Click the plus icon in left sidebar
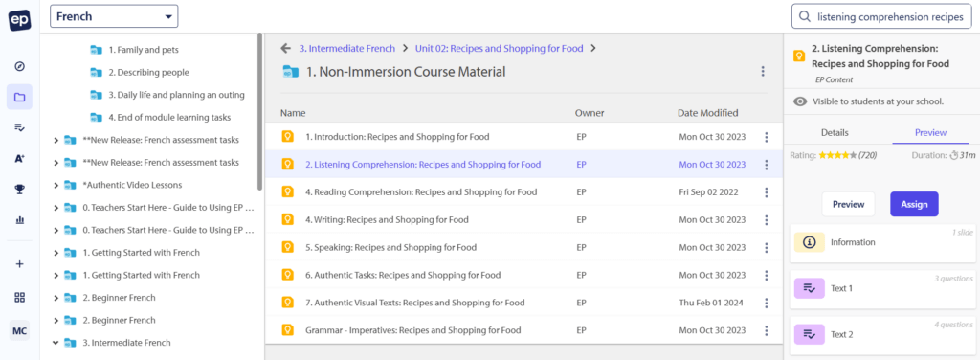This screenshot has width=980, height=360. 19,263
